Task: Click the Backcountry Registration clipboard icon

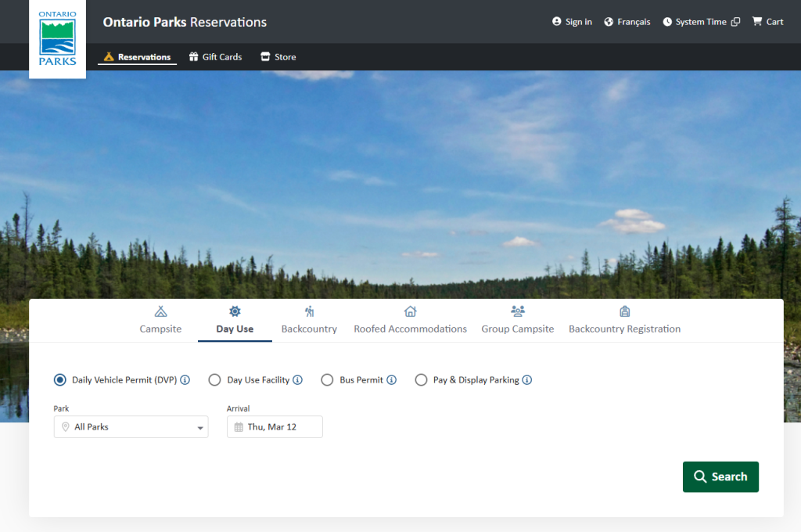Action: coord(624,311)
